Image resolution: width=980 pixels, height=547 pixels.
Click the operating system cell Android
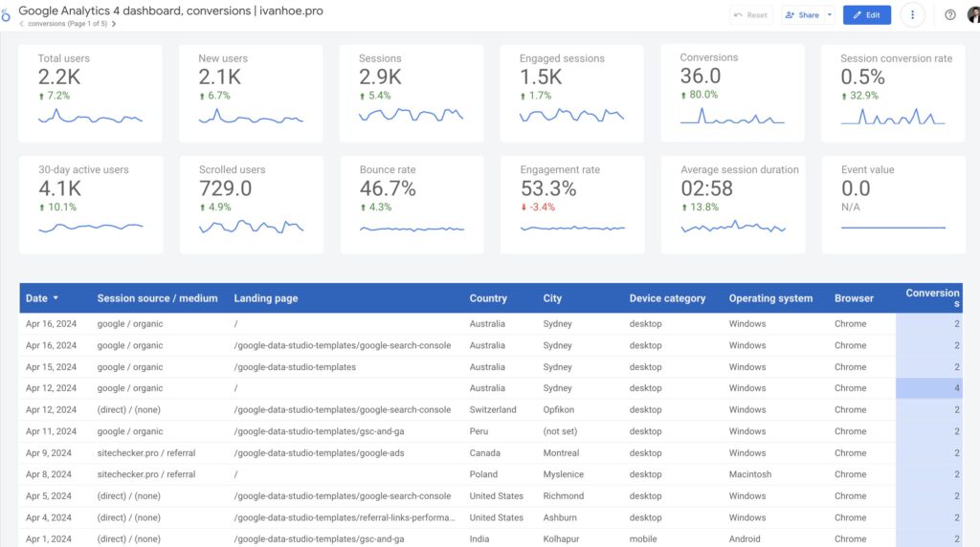[745, 539]
